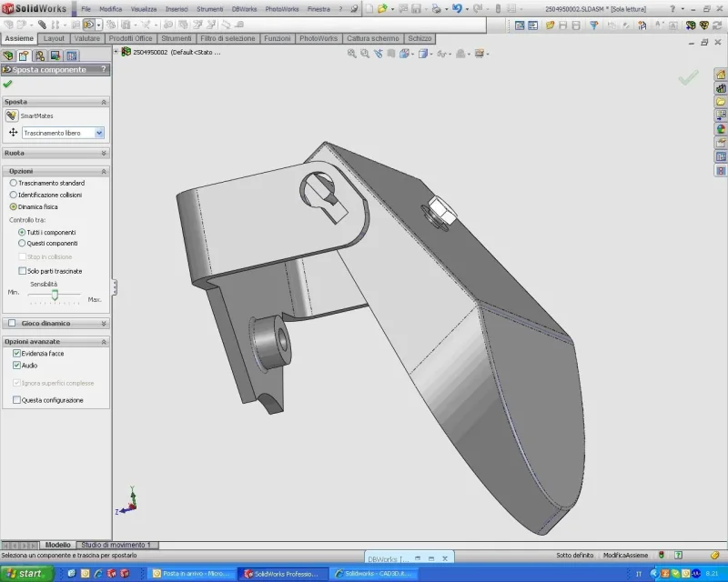
Task: Click the Zoom to fit magnifier icon
Action: coord(352,54)
